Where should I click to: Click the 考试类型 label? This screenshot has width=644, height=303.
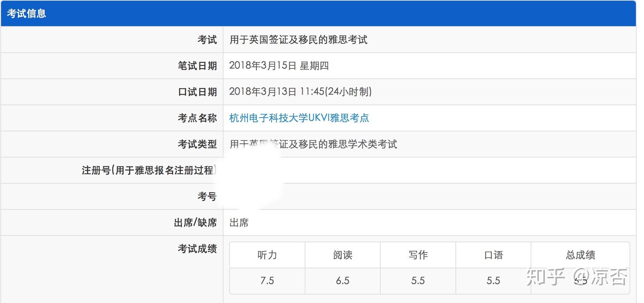[x=197, y=144]
